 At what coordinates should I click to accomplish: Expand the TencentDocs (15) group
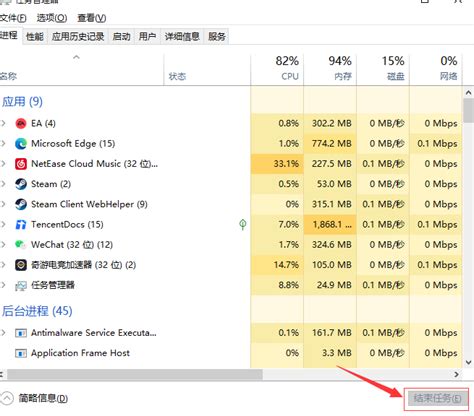coord(4,225)
